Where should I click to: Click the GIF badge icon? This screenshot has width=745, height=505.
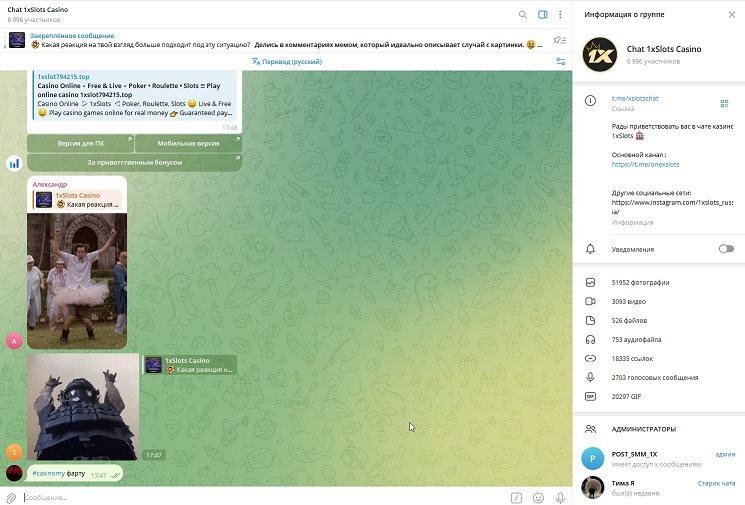[x=590, y=396]
